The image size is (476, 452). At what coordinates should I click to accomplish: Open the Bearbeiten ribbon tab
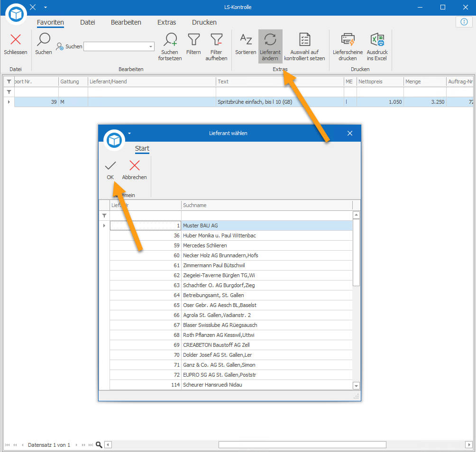[x=126, y=22]
